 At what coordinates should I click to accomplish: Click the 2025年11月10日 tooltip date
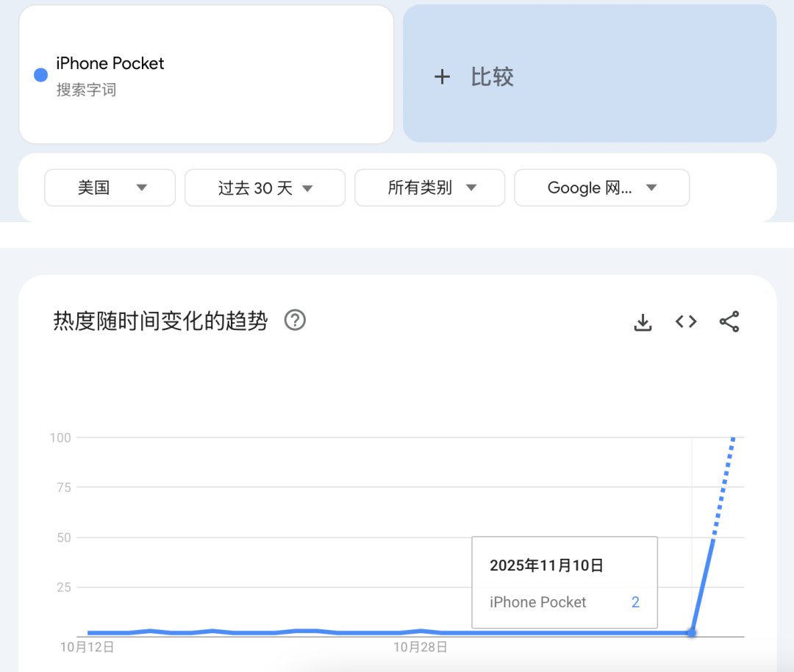pos(546,565)
